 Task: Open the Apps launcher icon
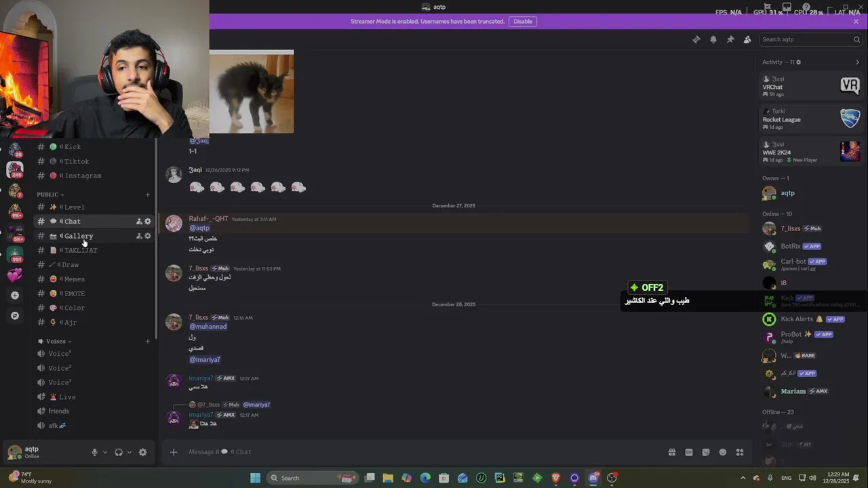click(x=740, y=452)
